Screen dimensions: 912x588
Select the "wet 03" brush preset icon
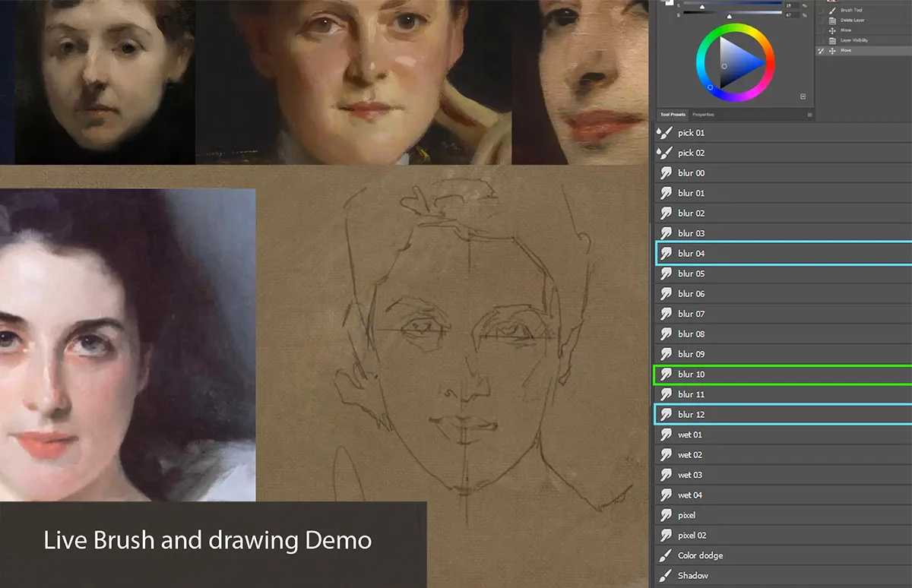666,475
